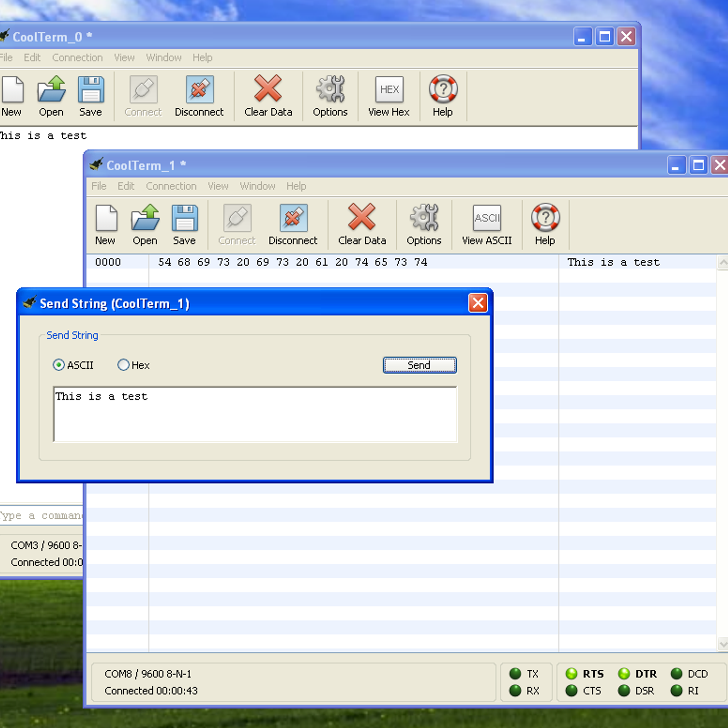The height and width of the screenshot is (728, 728).
Task: Open Connection menu in CoolTerm_1
Action: 171,186
